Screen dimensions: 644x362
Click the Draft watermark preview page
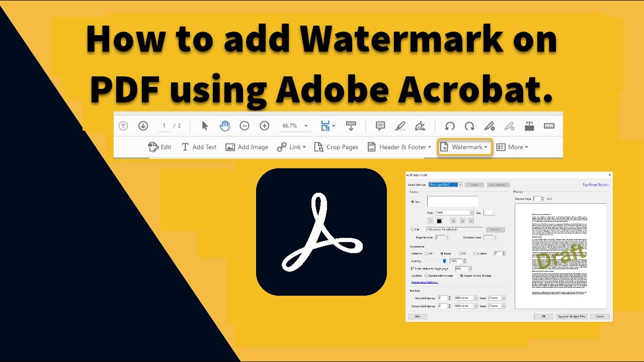[560, 256]
